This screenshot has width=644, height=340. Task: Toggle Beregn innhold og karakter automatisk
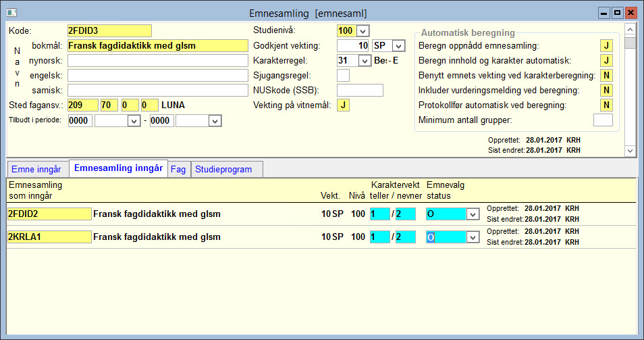(x=606, y=60)
